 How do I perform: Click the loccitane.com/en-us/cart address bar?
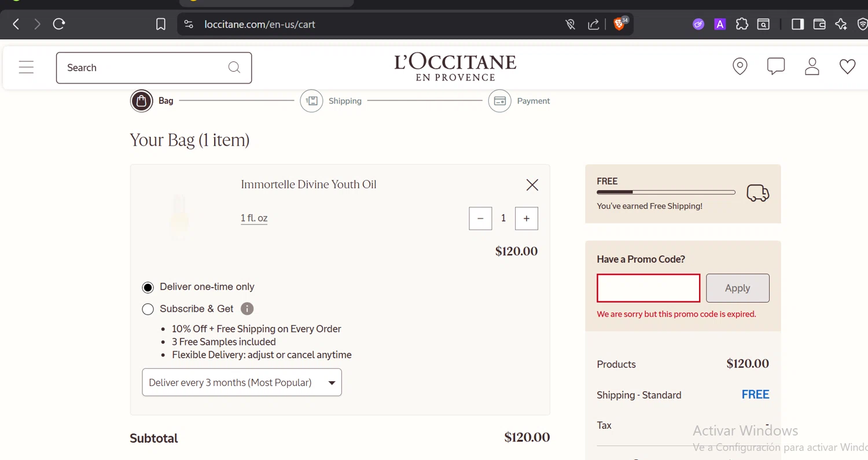tap(260, 24)
